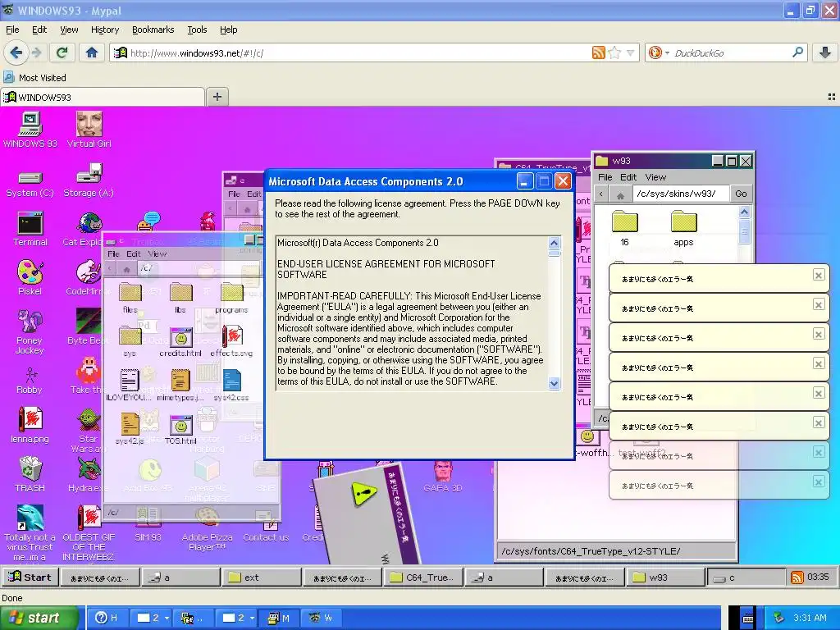Screen dimensions: 840x630
Task: Launch the Robby stick figure icon
Action: 30,381
